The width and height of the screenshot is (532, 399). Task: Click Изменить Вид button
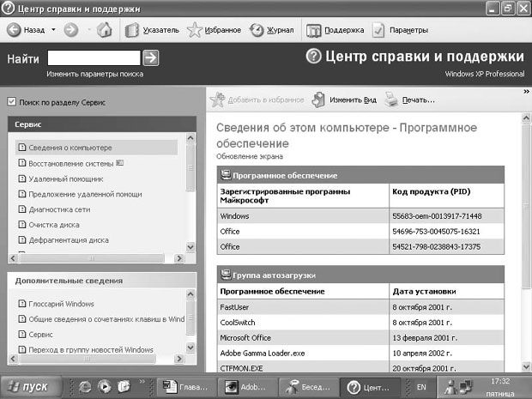pos(344,100)
